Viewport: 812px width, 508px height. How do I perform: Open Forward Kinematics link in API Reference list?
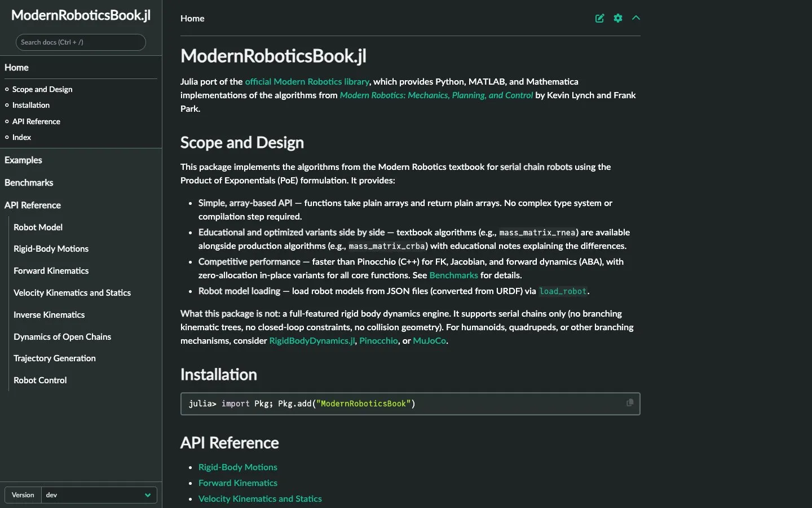[x=237, y=483]
